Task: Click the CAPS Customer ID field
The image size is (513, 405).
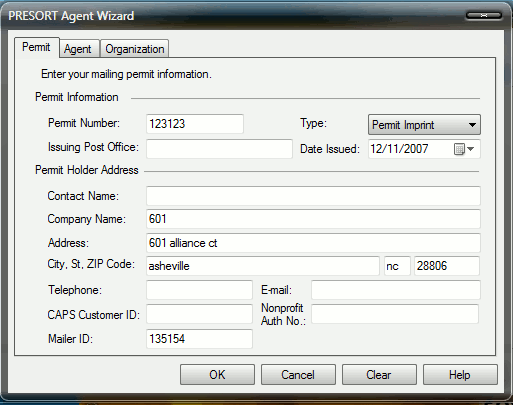Action: point(199,314)
